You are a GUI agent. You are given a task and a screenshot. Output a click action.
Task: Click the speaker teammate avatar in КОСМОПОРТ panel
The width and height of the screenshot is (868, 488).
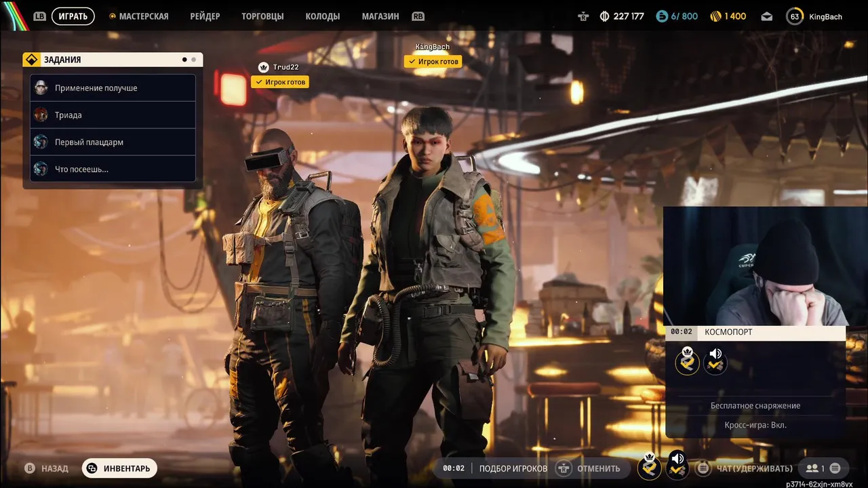pyautogui.click(x=715, y=361)
